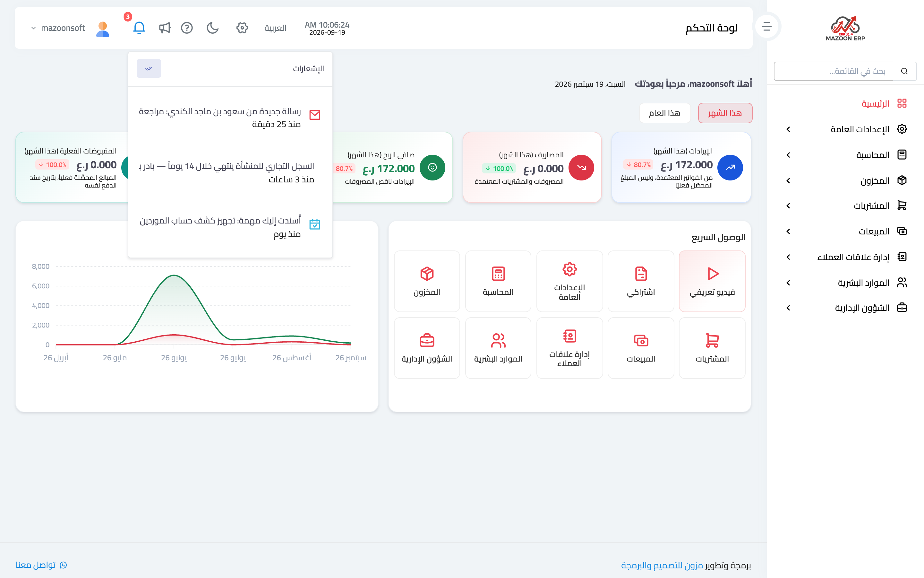Expand المبيعات sidebar menu
Viewport: 924px width, 578px height.
coord(845,231)
